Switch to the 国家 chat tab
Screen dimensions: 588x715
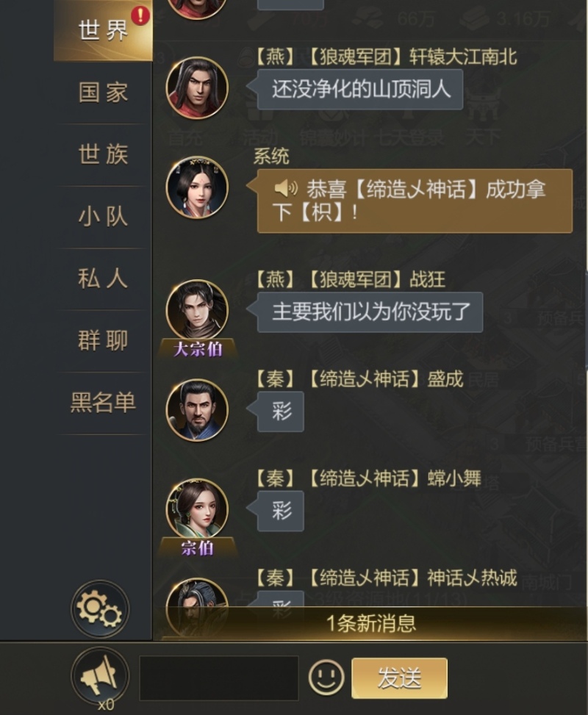point(103,93)
